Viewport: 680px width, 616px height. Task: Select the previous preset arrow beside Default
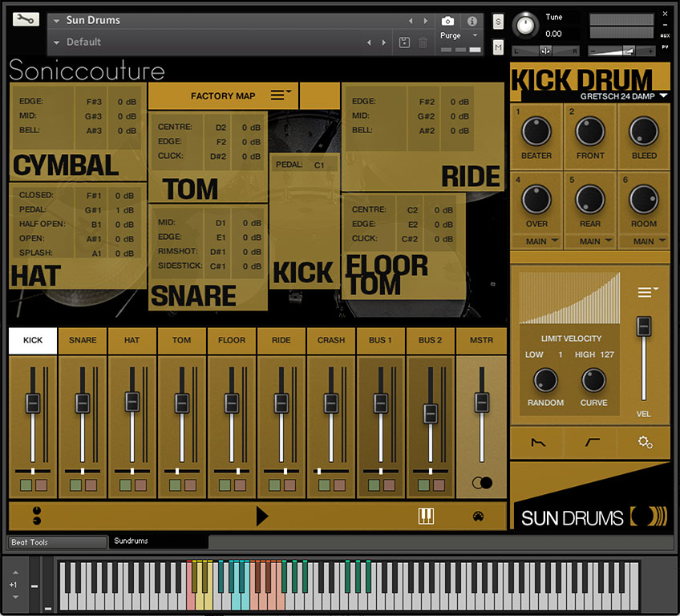click(x=369, y=43)
